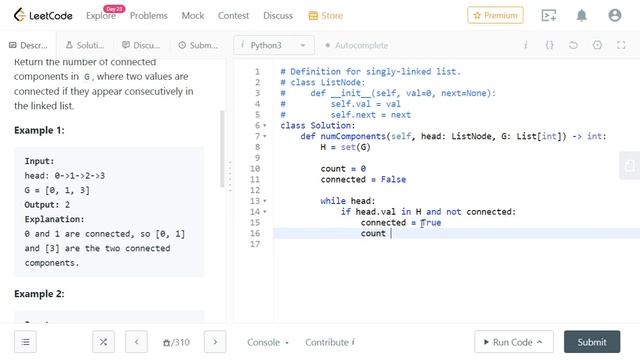The image size is (640, 360).
Task: Click the LeetCode logo
Action: [x=43, y=16]
